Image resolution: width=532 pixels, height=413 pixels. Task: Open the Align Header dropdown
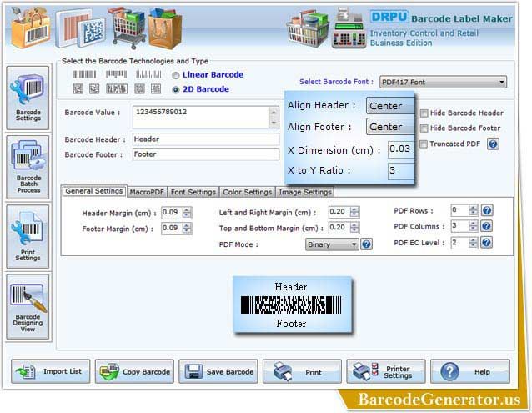point(390,105)
